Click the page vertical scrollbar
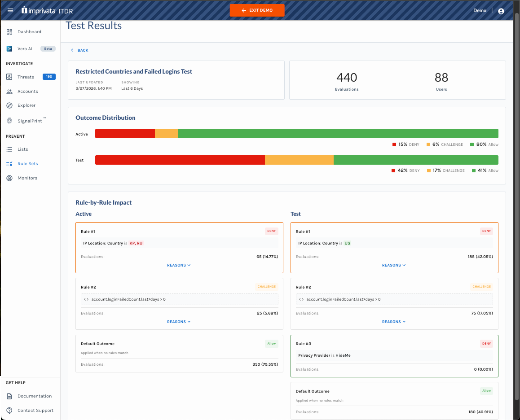The width and height of the screenshot is (520, 420). click(517, 206)
